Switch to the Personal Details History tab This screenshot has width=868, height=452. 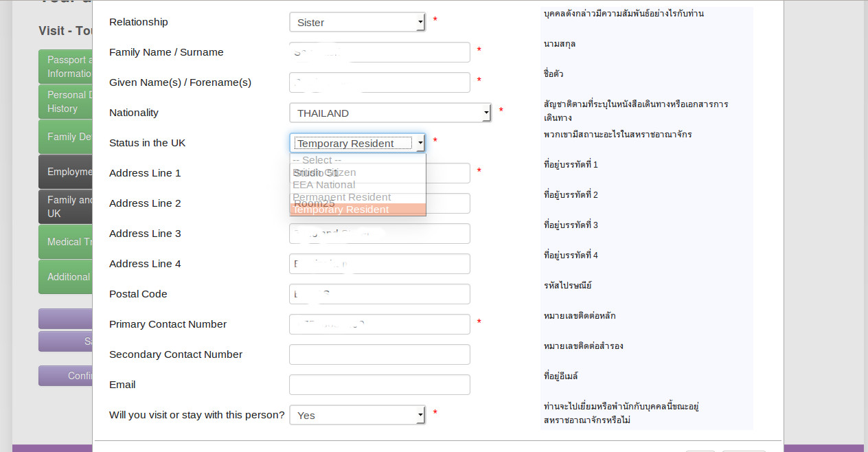(67, 102)
